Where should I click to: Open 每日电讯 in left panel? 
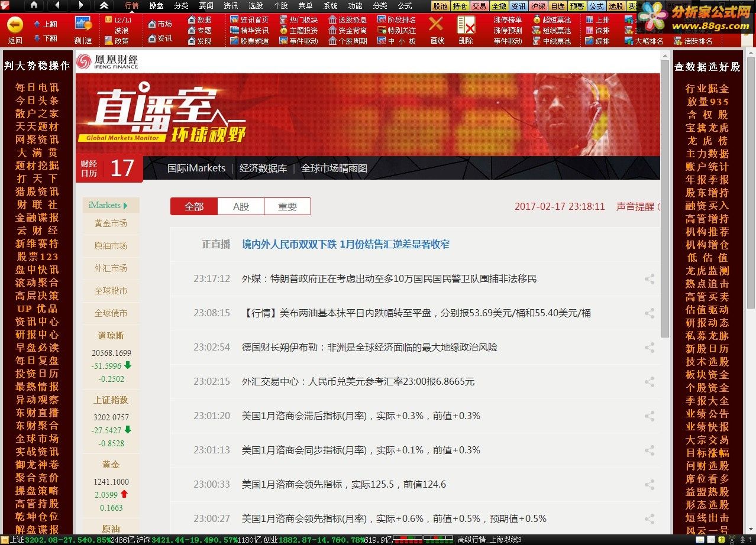click(x=37, y=87)
